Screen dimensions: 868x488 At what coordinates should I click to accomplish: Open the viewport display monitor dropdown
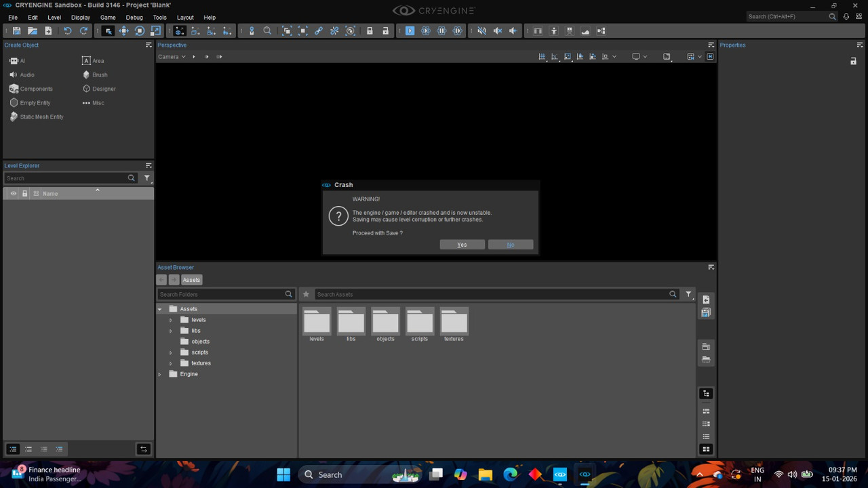pos(639,57)
